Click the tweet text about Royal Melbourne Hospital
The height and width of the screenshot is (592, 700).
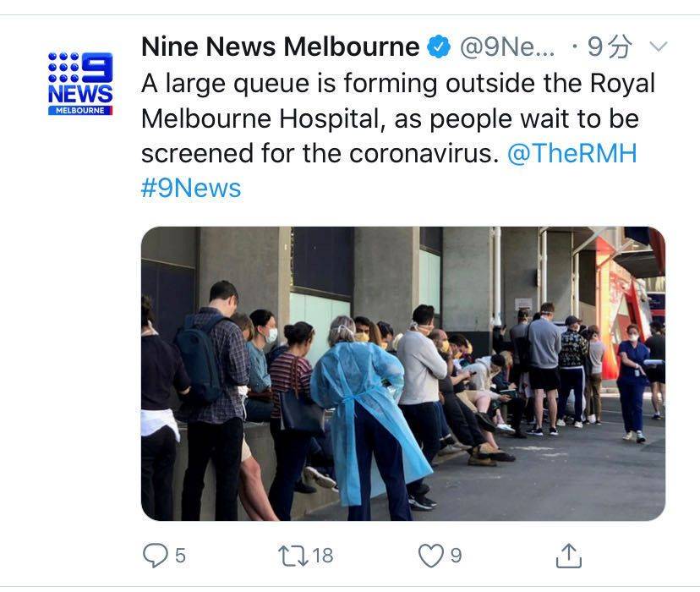[x=398, y=118]
